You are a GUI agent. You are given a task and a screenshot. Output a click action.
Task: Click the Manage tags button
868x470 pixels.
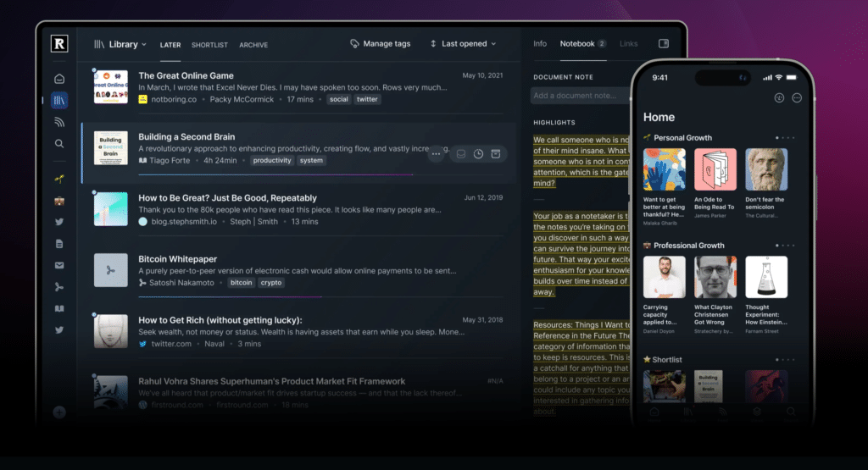click(380, 44)
